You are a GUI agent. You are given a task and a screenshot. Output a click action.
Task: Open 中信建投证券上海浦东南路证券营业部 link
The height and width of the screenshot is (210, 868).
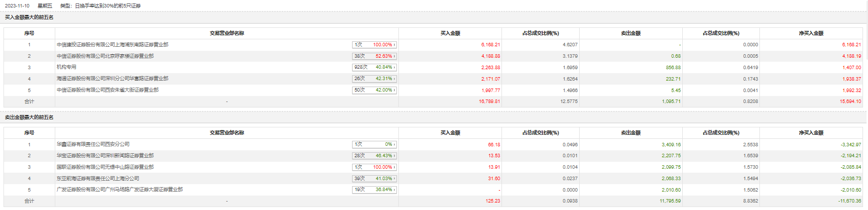[113, 45]
